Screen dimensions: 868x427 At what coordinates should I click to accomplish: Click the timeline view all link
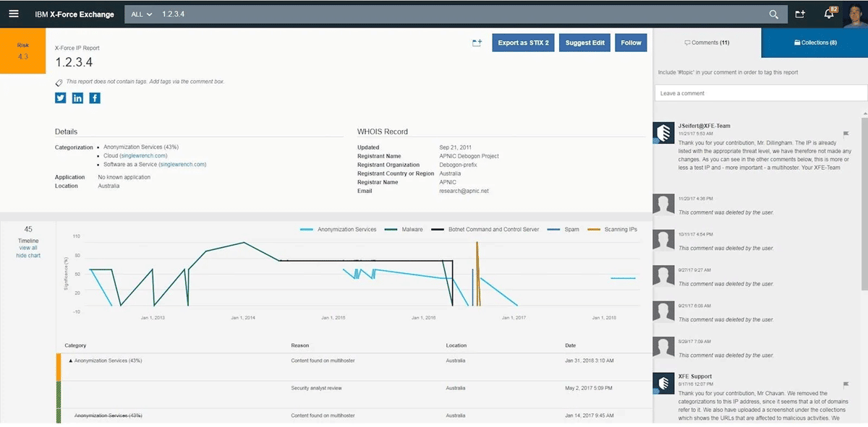pos(28,248)
